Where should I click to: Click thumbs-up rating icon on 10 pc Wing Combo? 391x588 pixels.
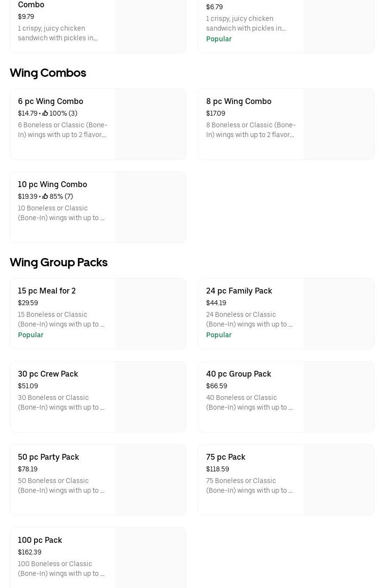click(45, 196)
